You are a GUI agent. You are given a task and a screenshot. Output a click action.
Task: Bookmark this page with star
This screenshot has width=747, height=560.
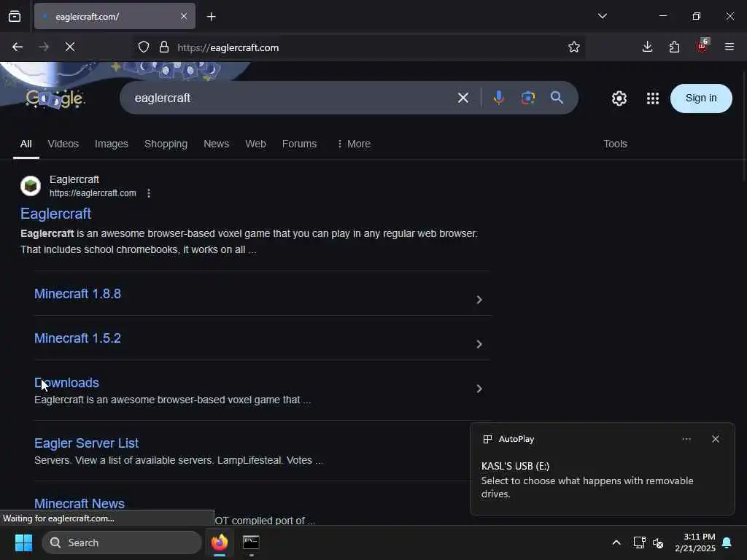[x=574, y=47]
